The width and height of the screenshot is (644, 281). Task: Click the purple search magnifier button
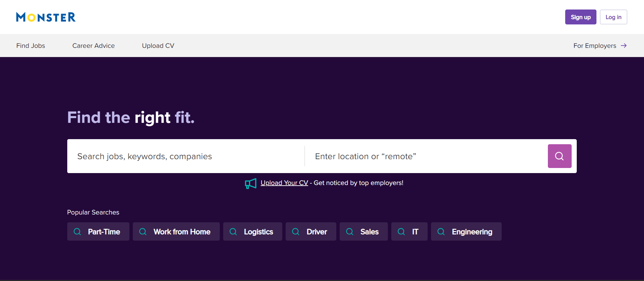pyautogui.click(x=559, y=156)
